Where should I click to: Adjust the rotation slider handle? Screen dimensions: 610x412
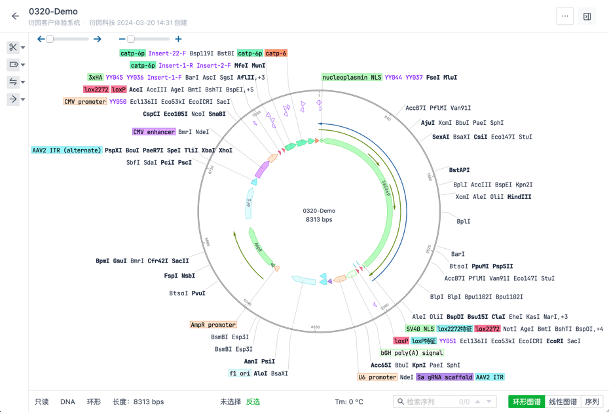tap(50, 39)
